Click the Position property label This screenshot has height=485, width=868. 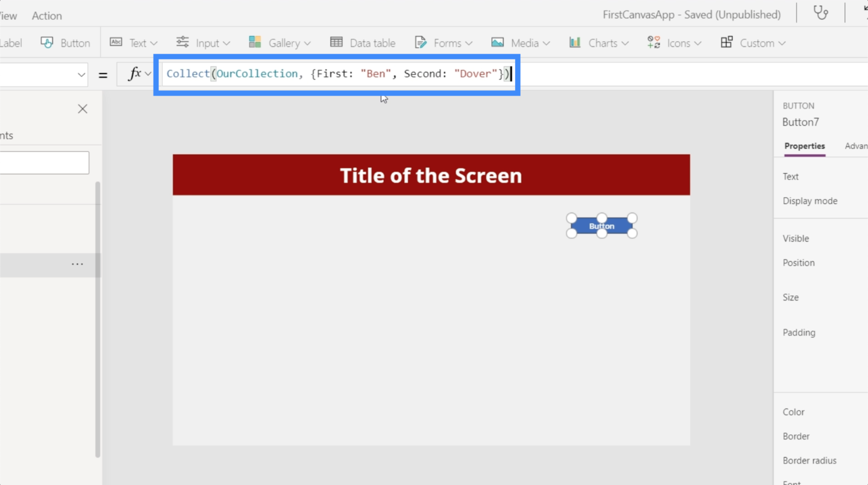click(x=798, y=263)
